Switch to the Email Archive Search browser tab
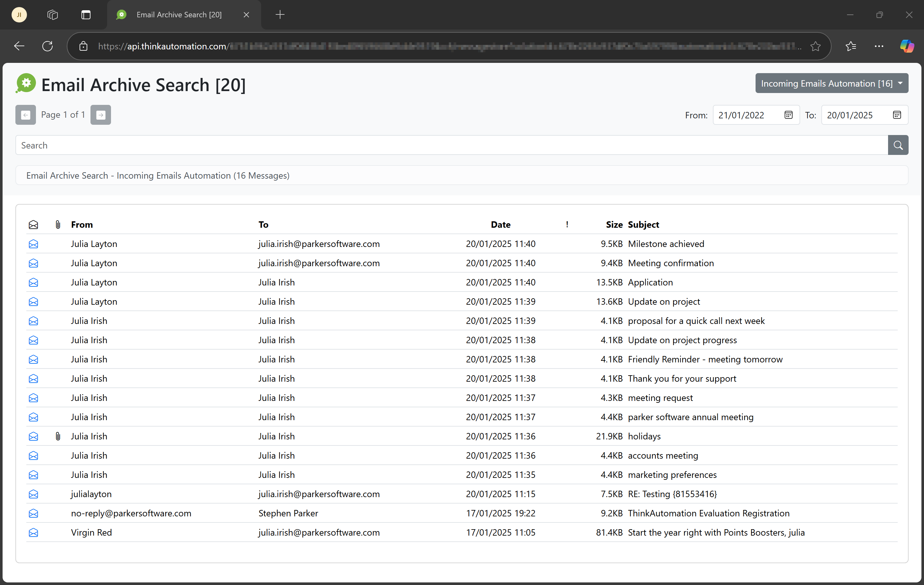This screenshot has width=924, height=585. (179, 14)
